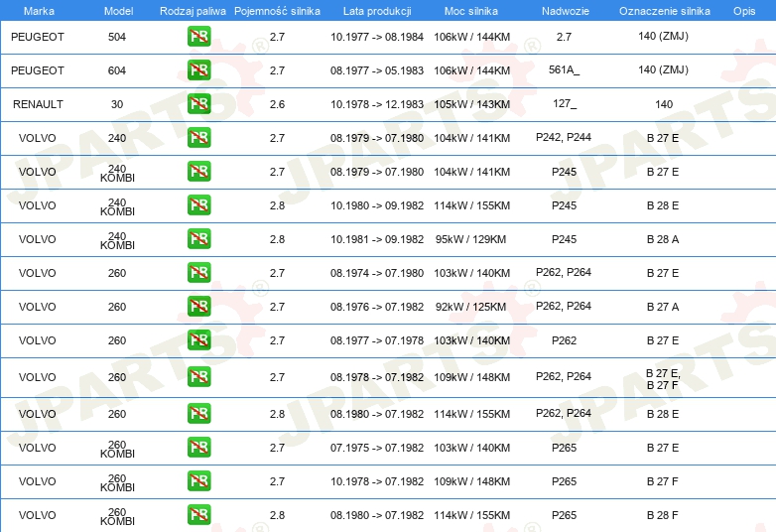776x532 pixels.
Task: Select the model cell 604
Action: point(117,70)
